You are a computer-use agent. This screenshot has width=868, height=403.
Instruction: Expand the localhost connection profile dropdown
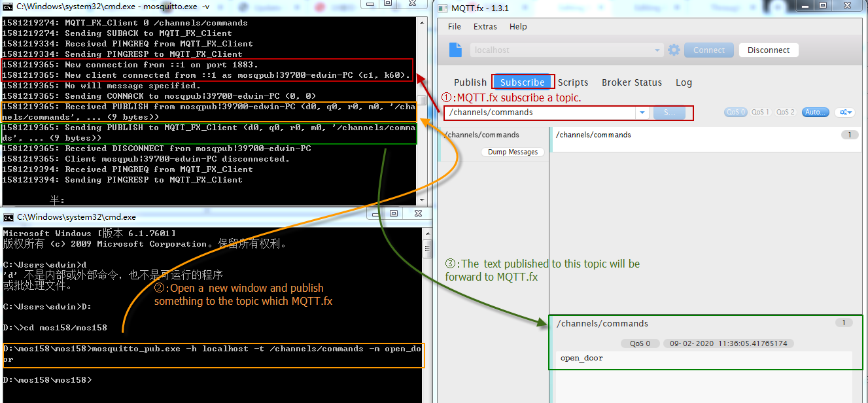click(x=658, y=50)
